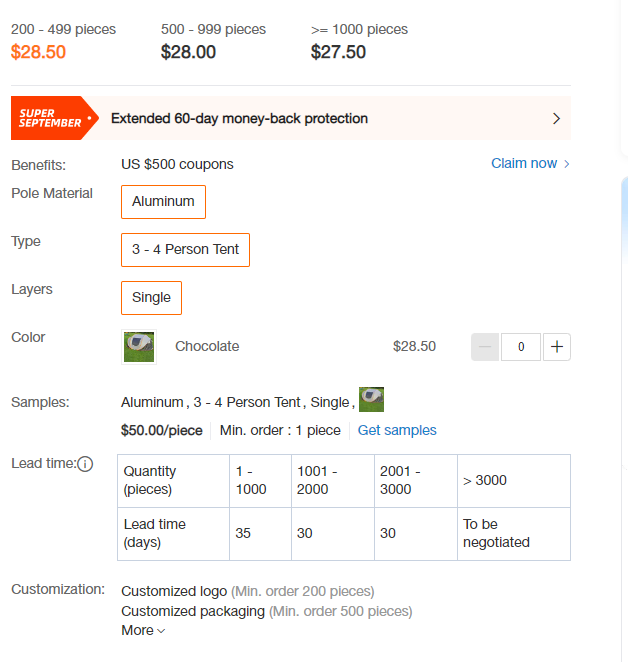Select the 3 - 4 Person Tent type
This screenshot has height=662, width=628.
coord(185,250)
